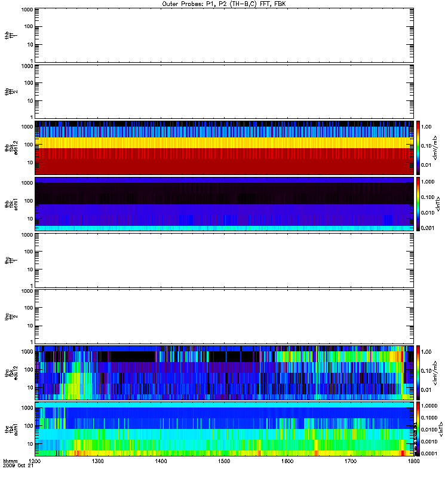Viewport: 448px width, 478px height.
Task: Click the 1400 time axis label
Action: coord(161,461)
